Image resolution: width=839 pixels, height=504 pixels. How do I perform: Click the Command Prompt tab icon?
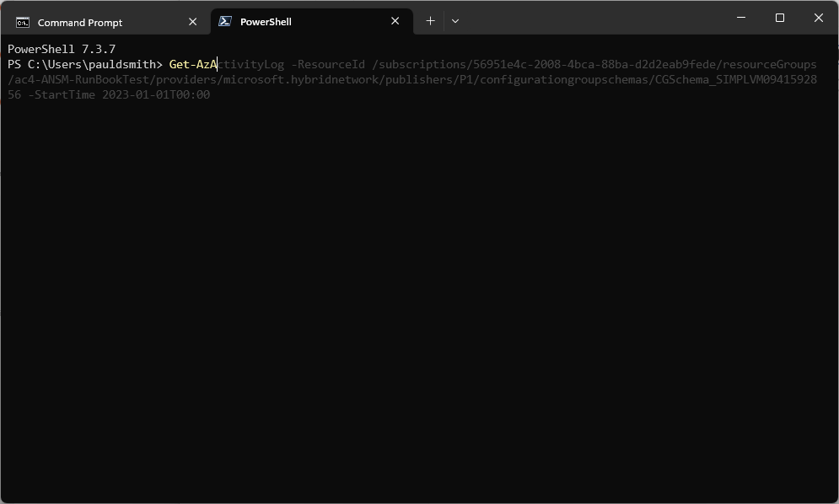(x=23, y=23)
